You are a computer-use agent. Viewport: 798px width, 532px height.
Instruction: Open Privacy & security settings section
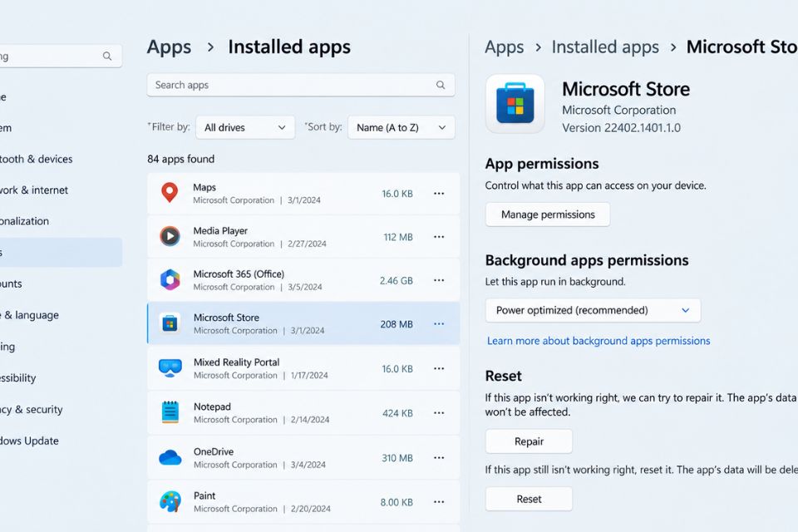pos(31,409)
